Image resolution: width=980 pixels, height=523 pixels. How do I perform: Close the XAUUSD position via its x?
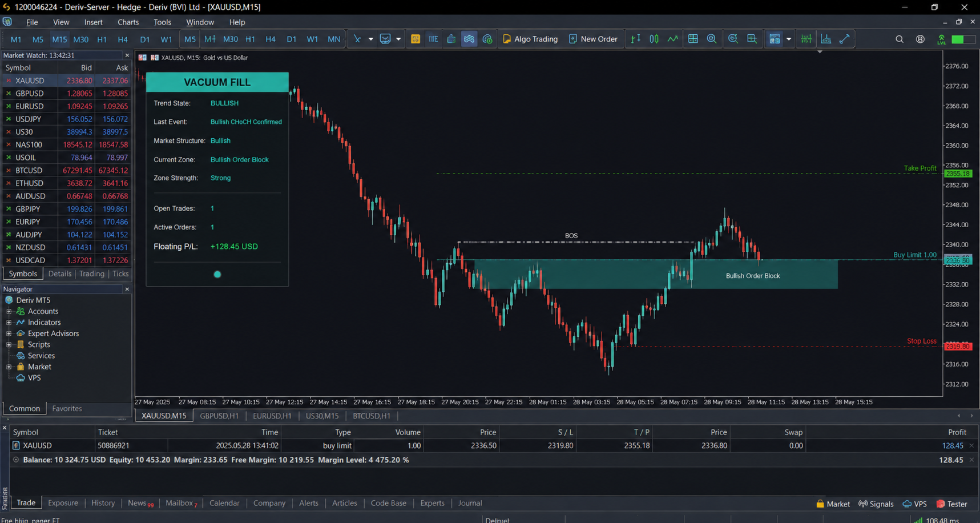point(971,445)
